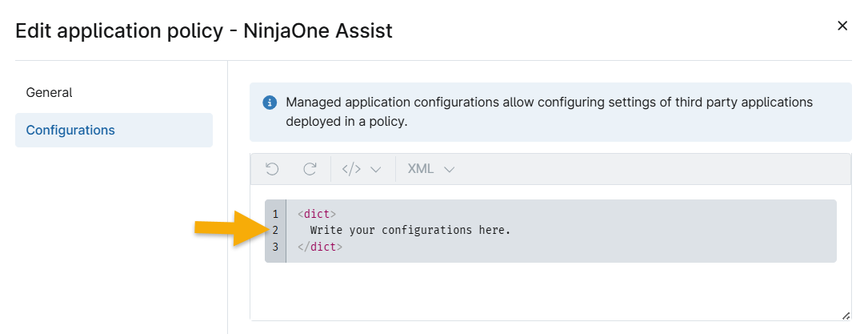Close the Edit application policy dialog
Screen dimensions: 868x334
click(x=842, y=26)
